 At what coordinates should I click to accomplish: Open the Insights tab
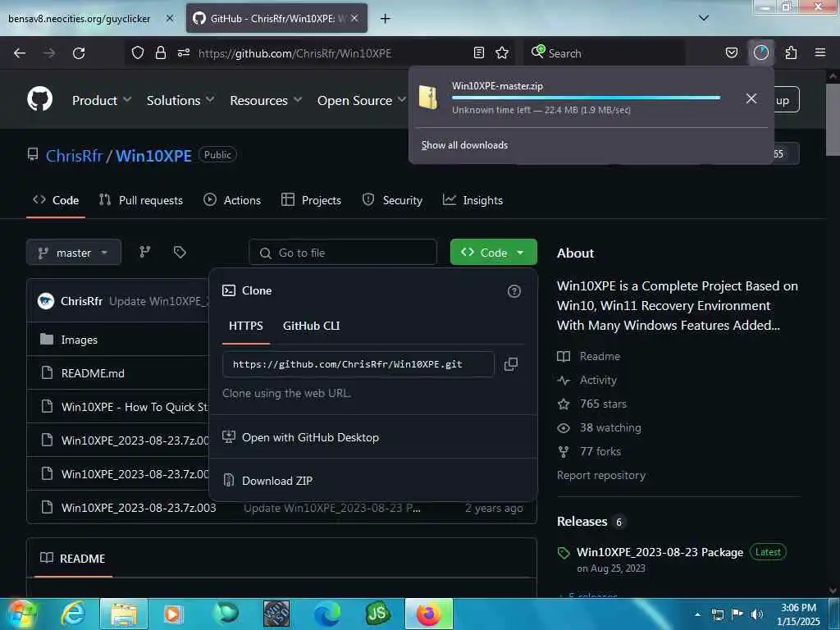472,200
